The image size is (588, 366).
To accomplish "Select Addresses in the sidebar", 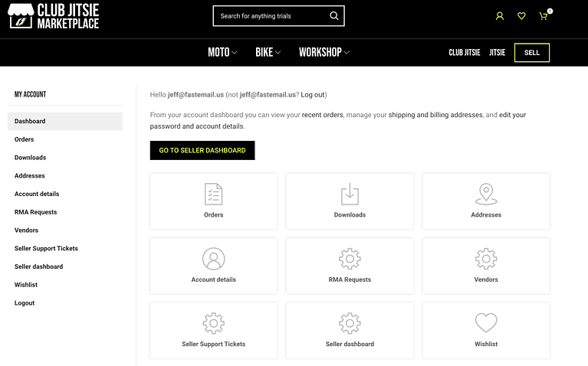I will tap(30, 175).
